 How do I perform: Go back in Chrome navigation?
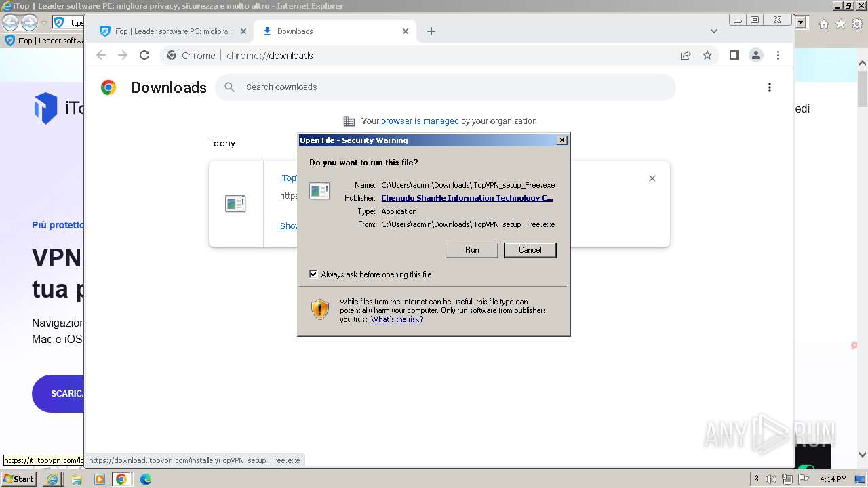[x=101, y=56]
